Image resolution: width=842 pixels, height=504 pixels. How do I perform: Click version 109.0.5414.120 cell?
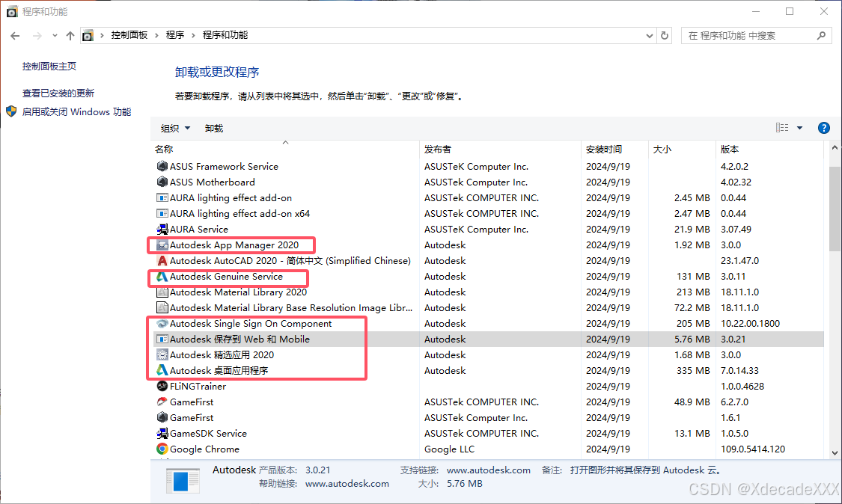pos(753,449)
